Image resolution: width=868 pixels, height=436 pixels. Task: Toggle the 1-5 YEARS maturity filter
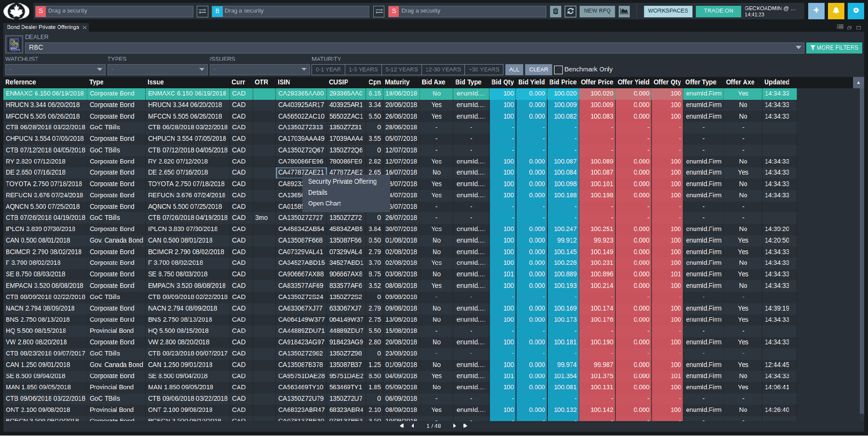click(x=363, y=69)
